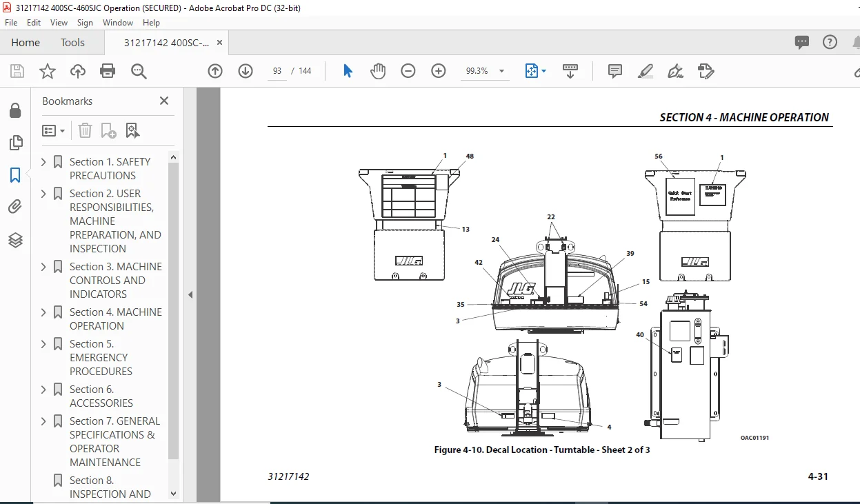Image resolution: width=860 pixels, height=504 pixels.
Task: Open the bookmarks options list dropdown
Action: pos(54,130)
